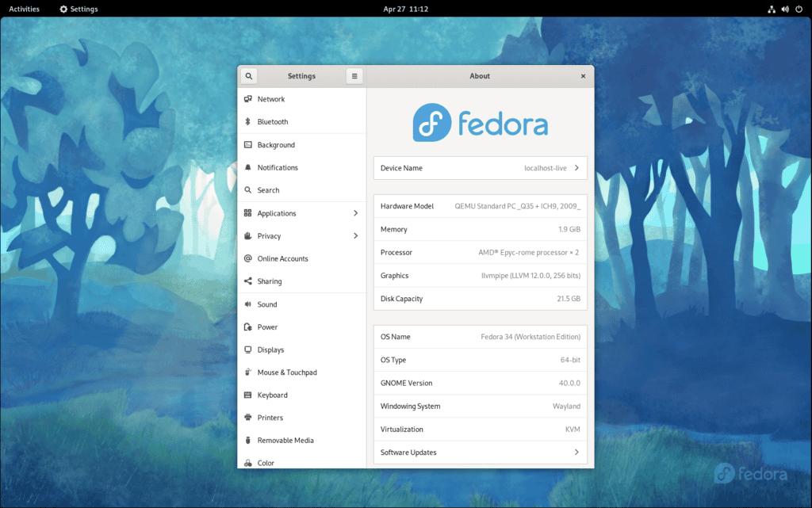Click the Background picture icon
This screenshot has width=812, height=508.
click(x=248, y=145)
